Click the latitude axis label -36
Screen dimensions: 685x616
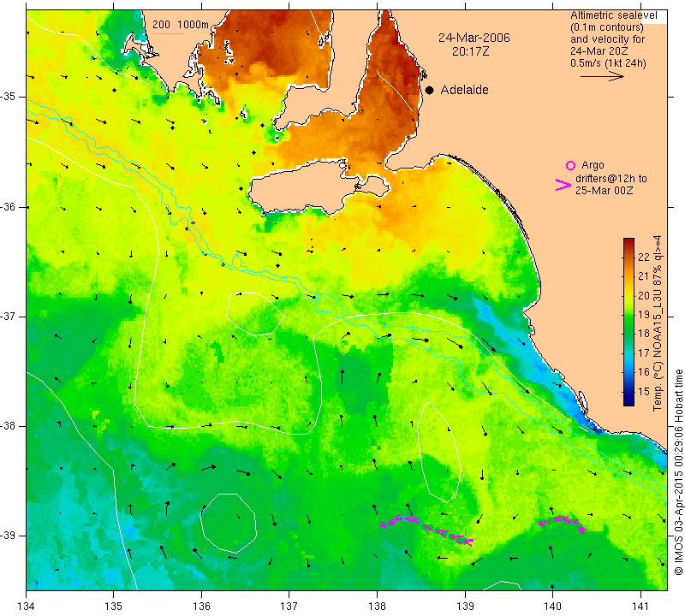(x=8, y=206)
